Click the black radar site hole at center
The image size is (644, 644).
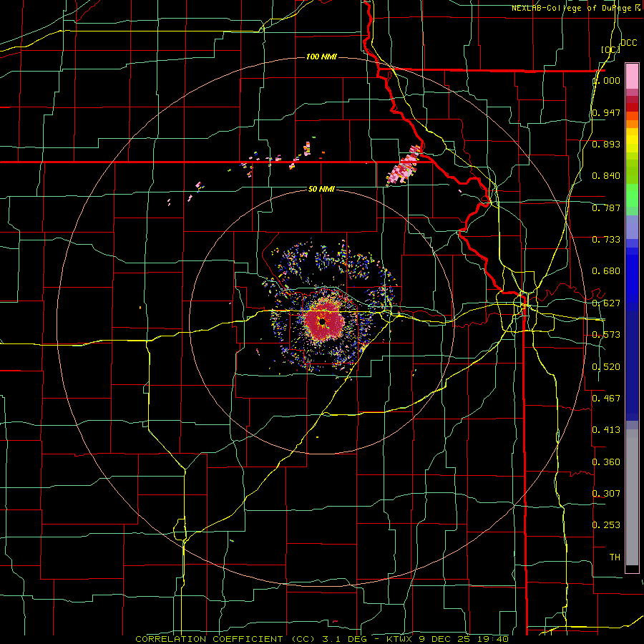point(323,322)
